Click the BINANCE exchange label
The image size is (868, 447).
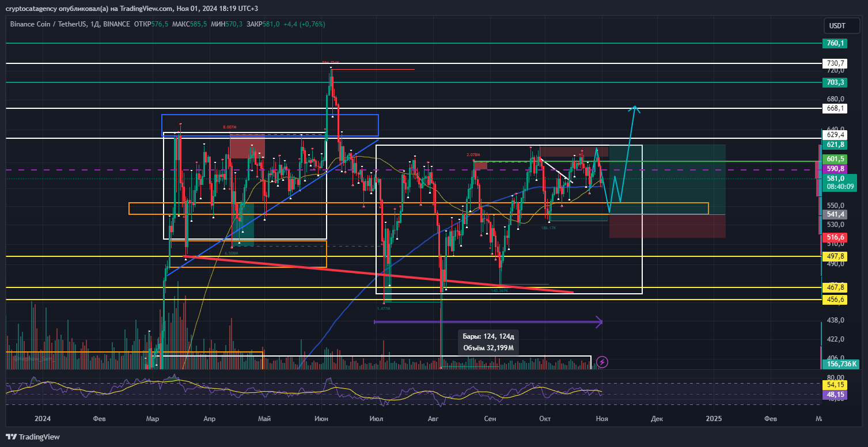117,25
